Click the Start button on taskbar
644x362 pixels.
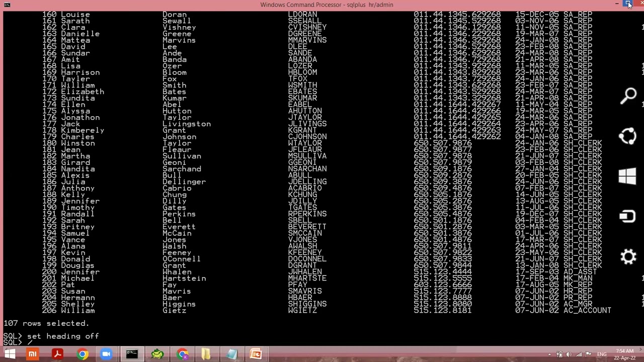10,354
